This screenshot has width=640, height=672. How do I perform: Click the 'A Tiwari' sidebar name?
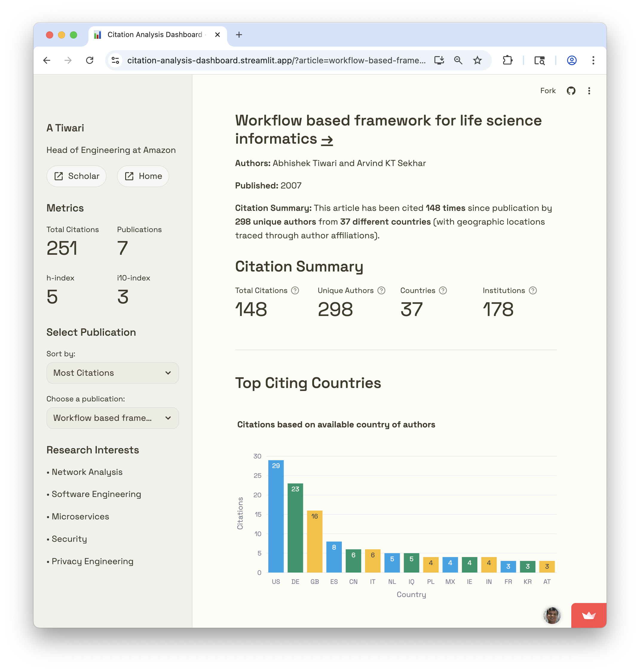coord(65,128)
